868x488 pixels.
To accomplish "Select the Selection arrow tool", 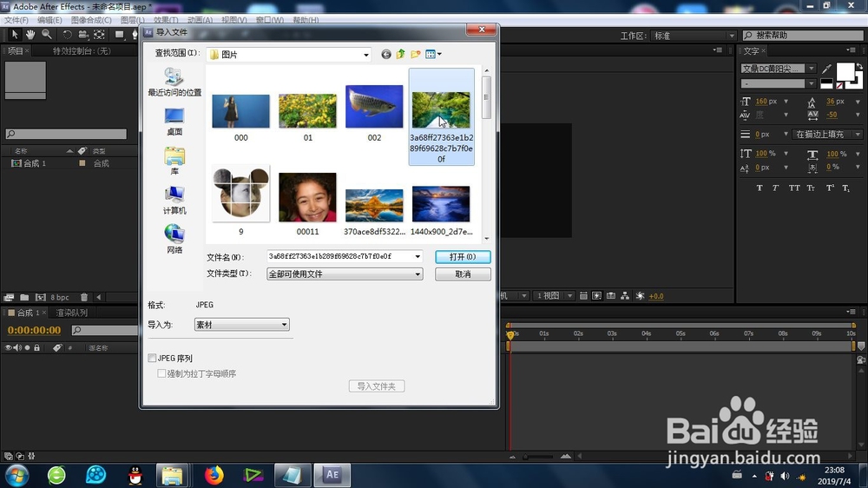I will click(x=15, y=35).
